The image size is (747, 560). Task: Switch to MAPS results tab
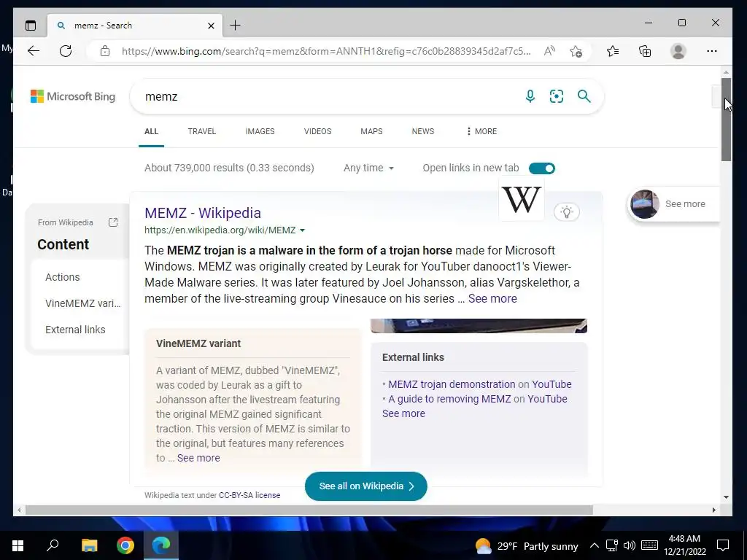point(371,131)
